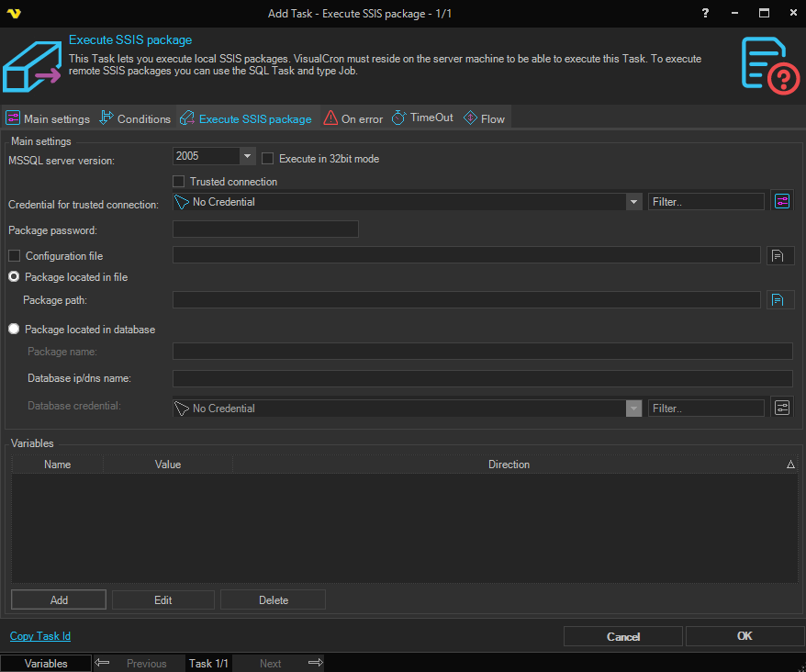Open Credential for trusted connection dropdown
Viewport: 806px width, 672px height.
[633, 202]
